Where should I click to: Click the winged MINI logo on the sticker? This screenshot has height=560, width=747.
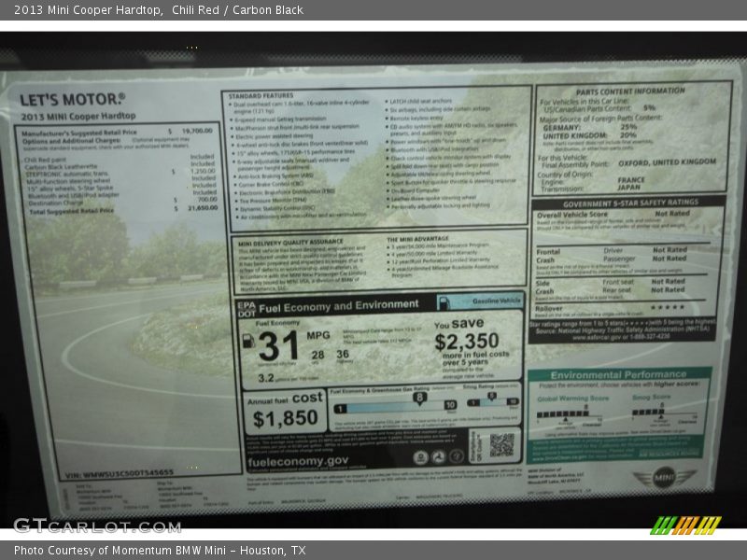pyautogui.click(x=664, y=477)
